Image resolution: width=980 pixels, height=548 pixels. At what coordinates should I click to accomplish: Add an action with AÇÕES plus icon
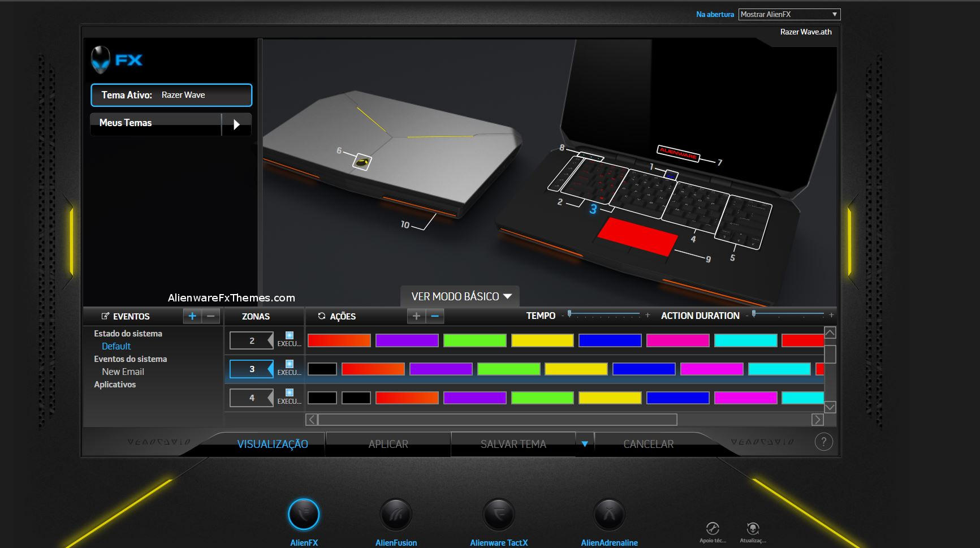[416, 316]
